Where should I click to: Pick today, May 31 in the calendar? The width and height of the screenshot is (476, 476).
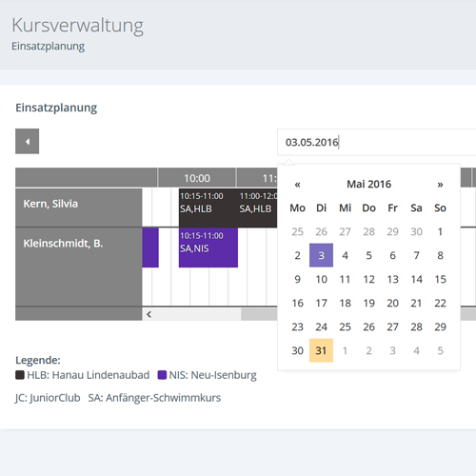point(321,350)
